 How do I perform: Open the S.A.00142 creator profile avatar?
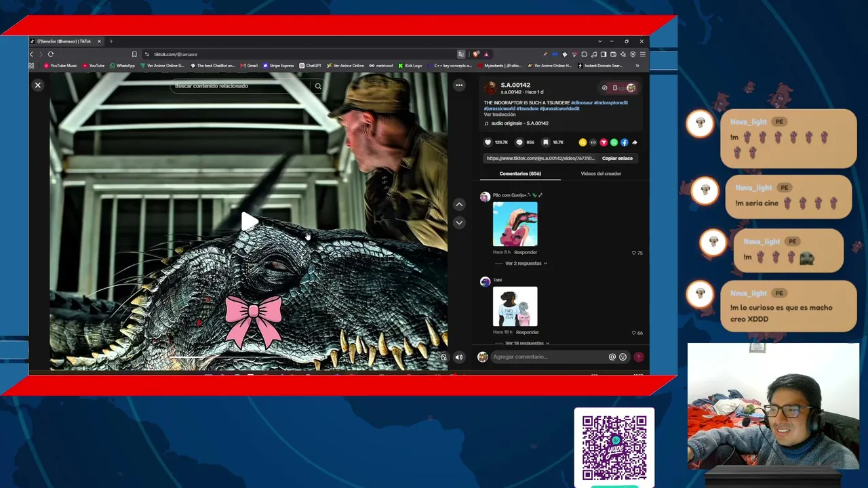click(490, 88)
